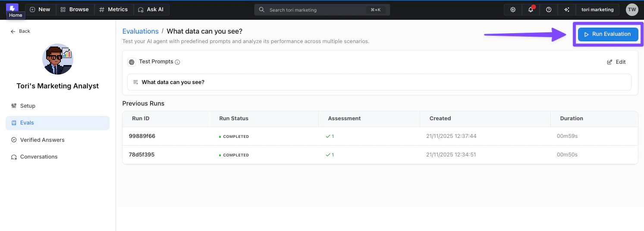
Task: Open Verified Answers in sidebar
Action: pyautogui.click(x=57, y=140)
